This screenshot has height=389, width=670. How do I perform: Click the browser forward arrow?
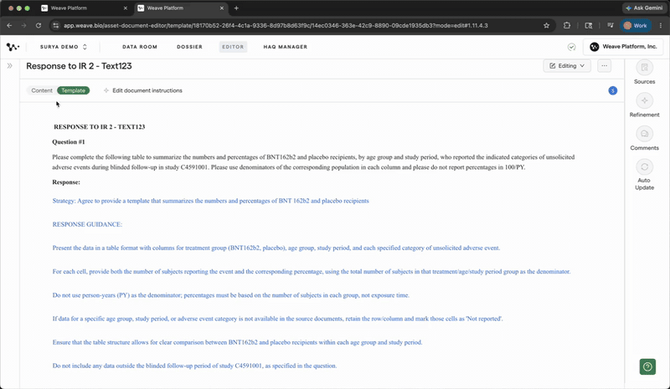tap(24, 26)
